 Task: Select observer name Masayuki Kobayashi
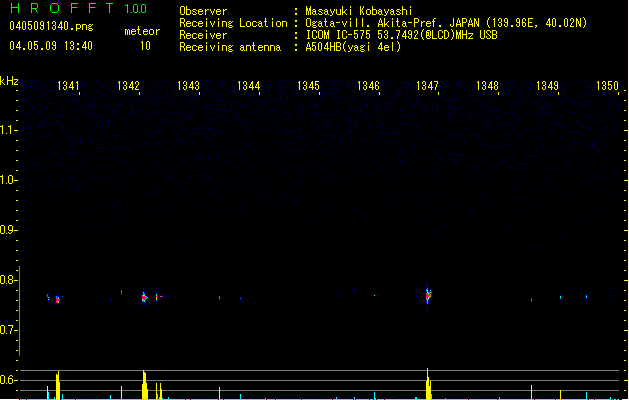tap(359, 11)
